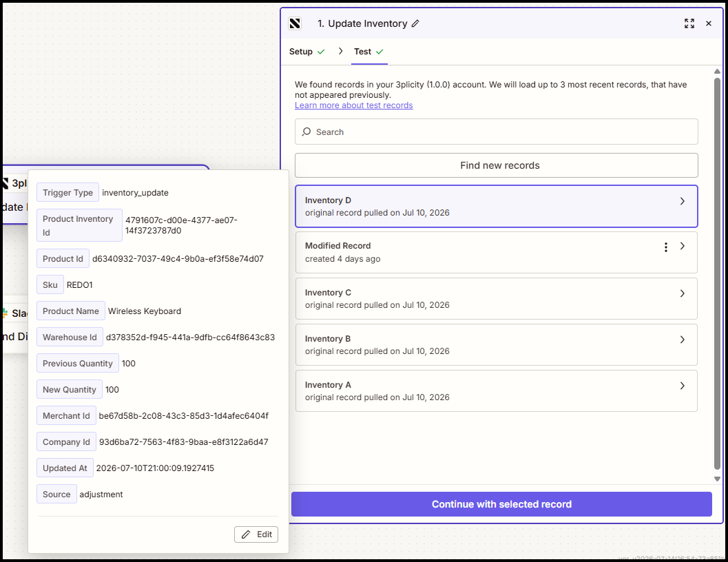Viewport: 728px width, 562px height.
Task: Click the magnifier icon in search box
Action: 306,132
